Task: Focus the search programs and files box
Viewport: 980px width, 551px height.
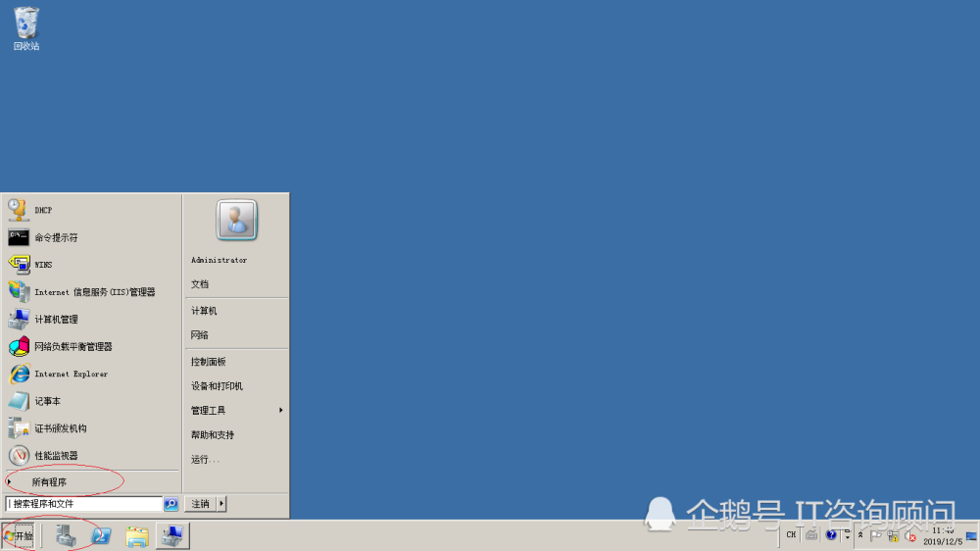Action: [x=84, y=504]
